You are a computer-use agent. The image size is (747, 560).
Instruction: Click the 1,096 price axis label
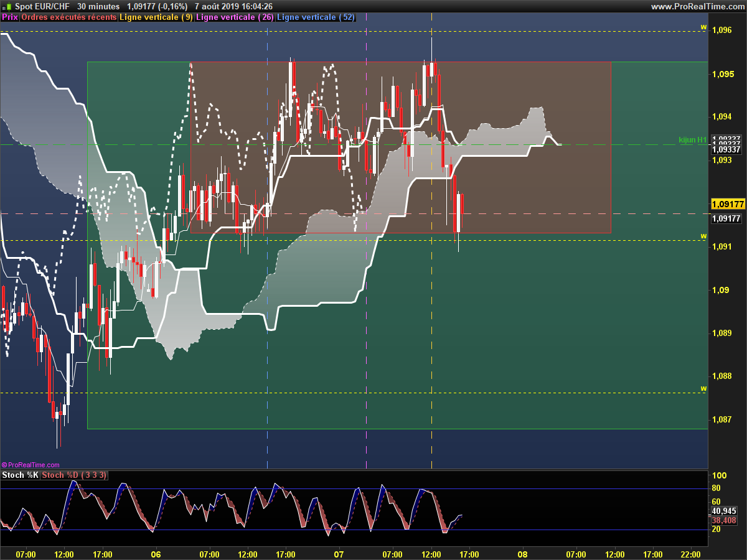721,30
